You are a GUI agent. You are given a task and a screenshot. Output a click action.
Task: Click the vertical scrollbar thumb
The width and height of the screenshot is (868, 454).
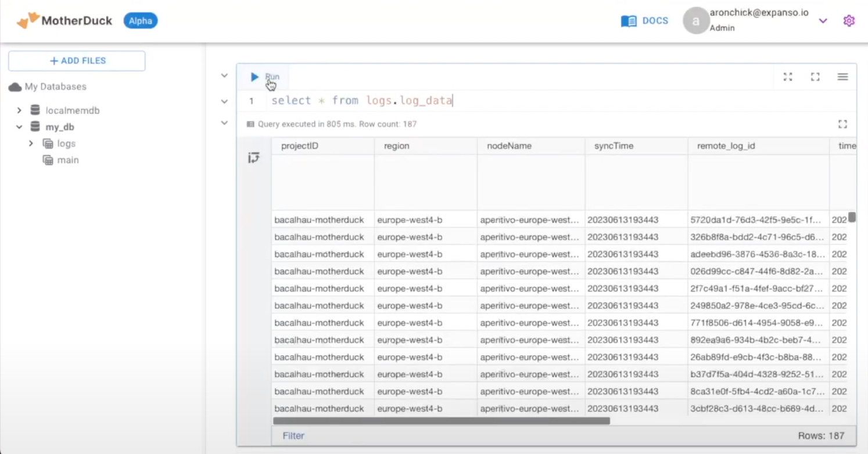tap(852, 217)
